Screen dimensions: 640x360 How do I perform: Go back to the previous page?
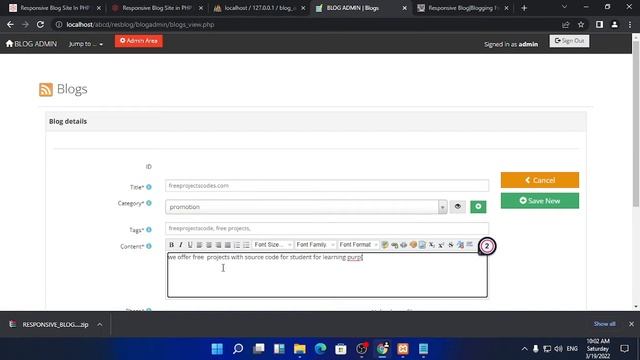coord(10,24)
